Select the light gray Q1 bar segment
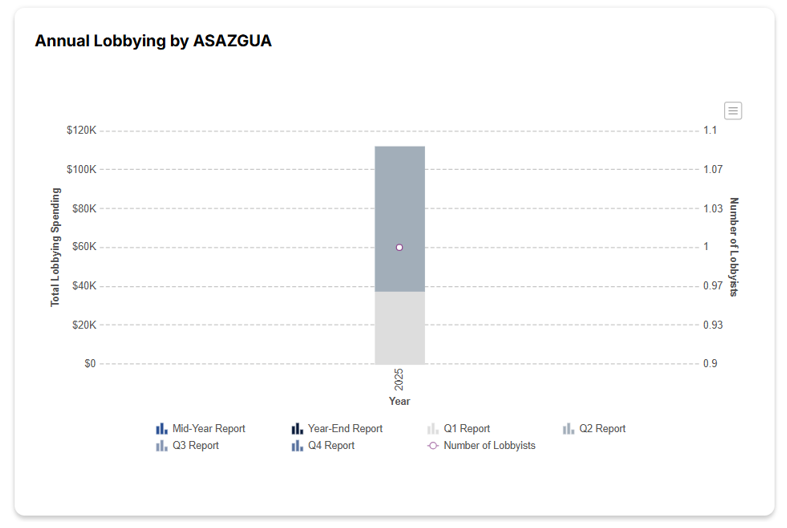The image size is (787, 528). pyautogui.click(x=399, y=328)
